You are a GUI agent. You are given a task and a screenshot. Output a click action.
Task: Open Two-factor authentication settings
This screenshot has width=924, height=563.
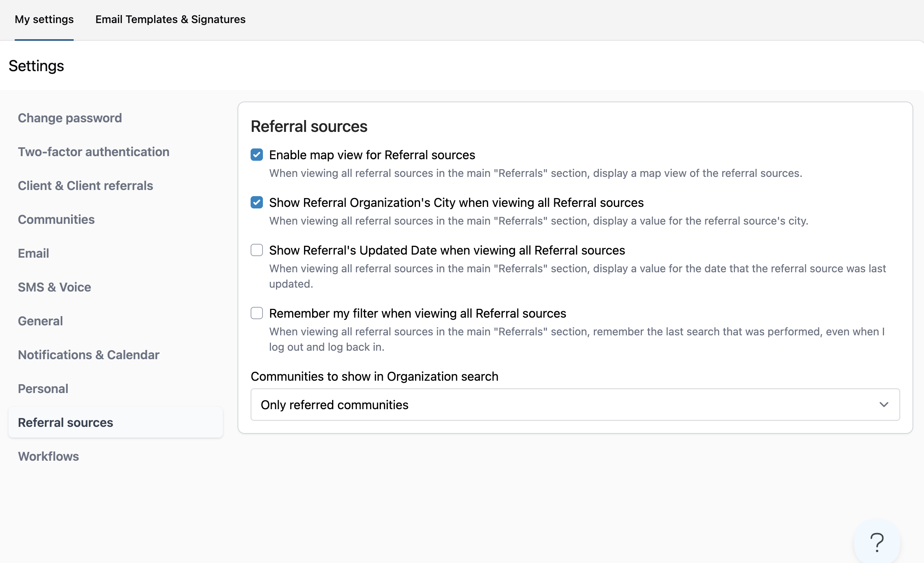94,152
